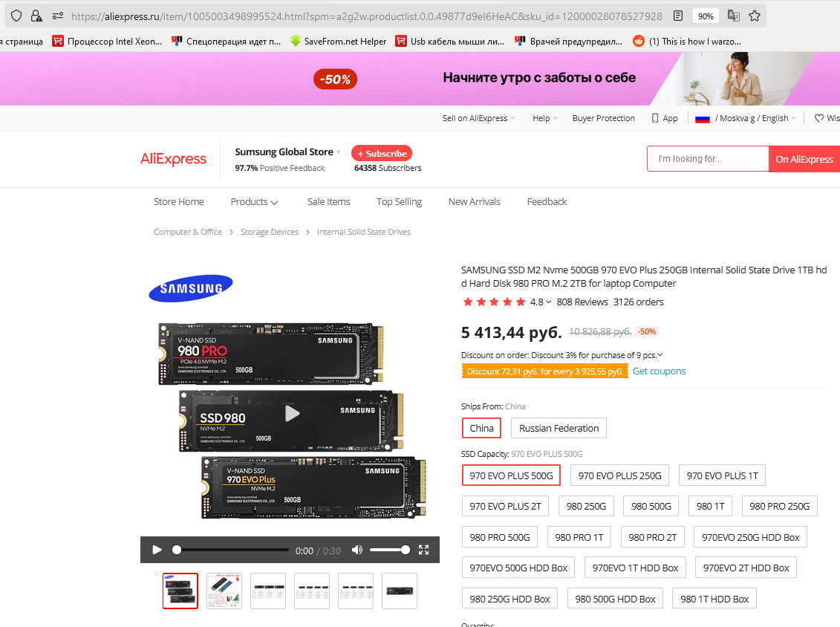Click the translate page icon
840x627 pixels.
coord(733,16)
